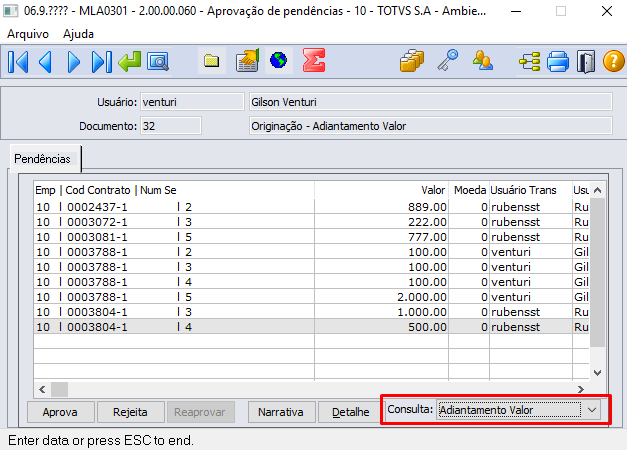
Task: Click the vertical scrollbar thumb
Action: pyautogui.click(x=597, y=272)
